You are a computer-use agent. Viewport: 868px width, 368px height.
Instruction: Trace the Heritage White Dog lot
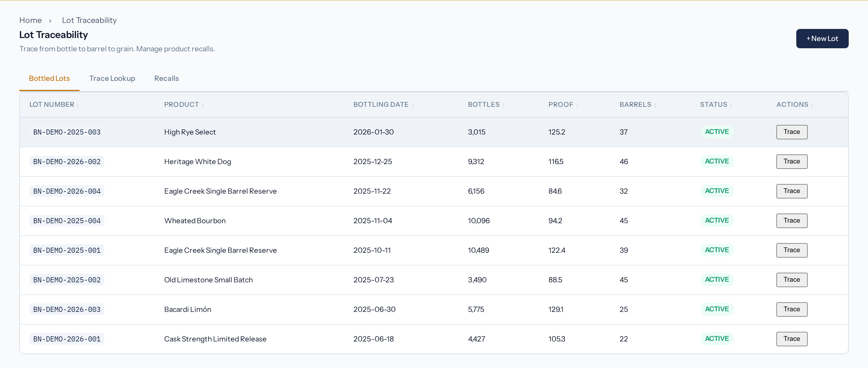click(791, 162)
